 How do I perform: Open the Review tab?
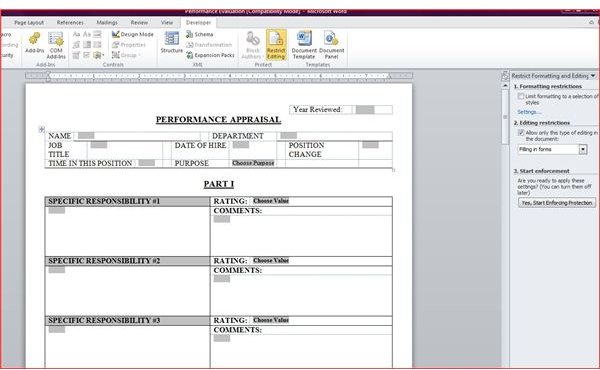click(139, 23)
